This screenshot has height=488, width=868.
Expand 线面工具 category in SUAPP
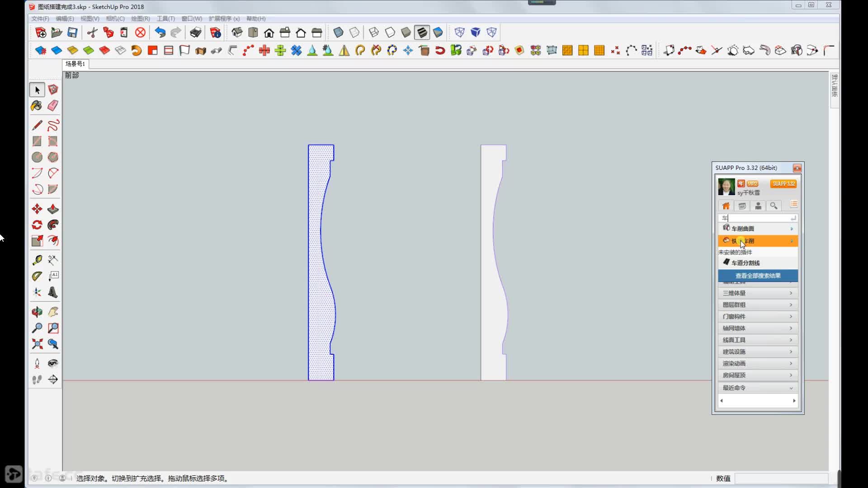point(758,340)
